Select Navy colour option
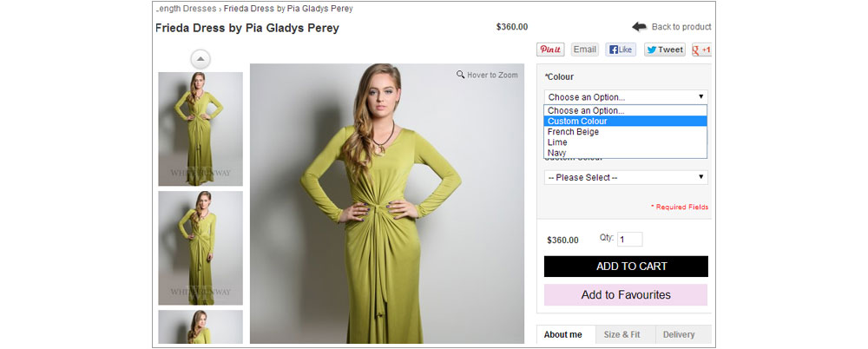This screenshot has height=349, width=868. click(x=557, y=153)
